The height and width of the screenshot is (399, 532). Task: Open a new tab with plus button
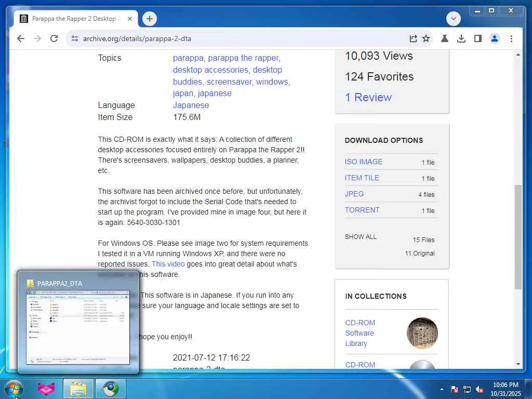(x=150, y=19)
